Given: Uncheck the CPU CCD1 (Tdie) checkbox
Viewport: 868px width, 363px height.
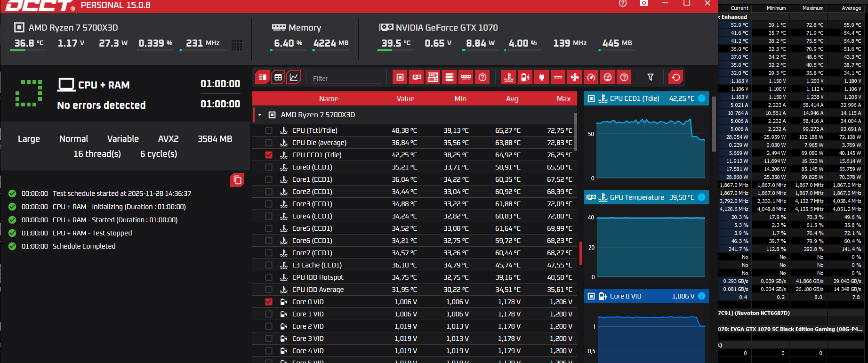Looking at the screenshot, I should pyautogui.click(x=269, y=155).
